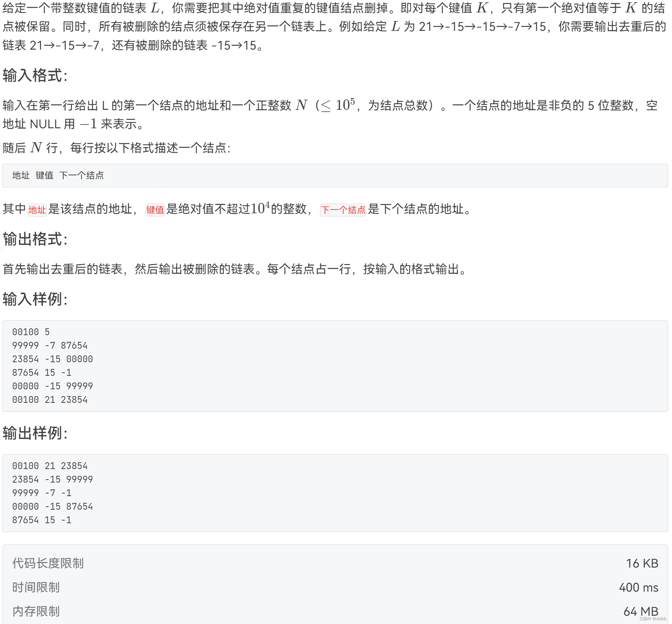Image resolution: width=672 pixels, height=624 pixels.
Task: Click the red 下一个结点 inline code tag
Action: tap(343, 210)
